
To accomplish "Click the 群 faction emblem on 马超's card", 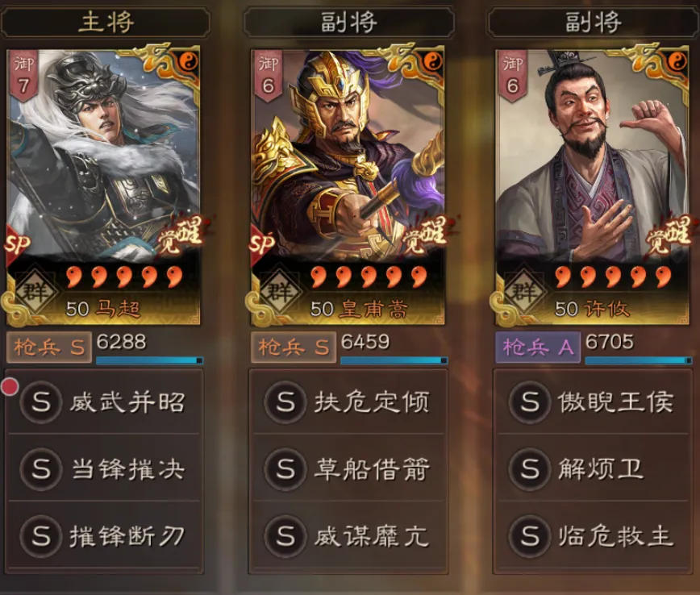I will [35, 293].
